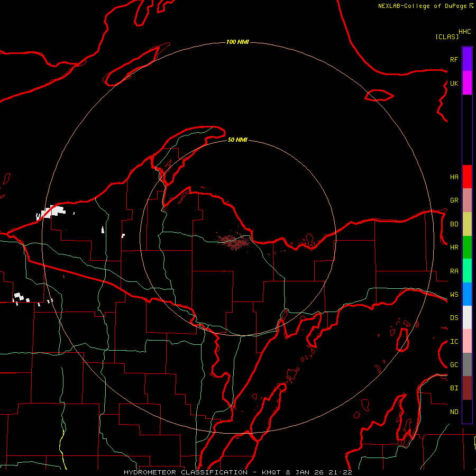Click the ND black legend swatch
476x476 pixels.
467,411
